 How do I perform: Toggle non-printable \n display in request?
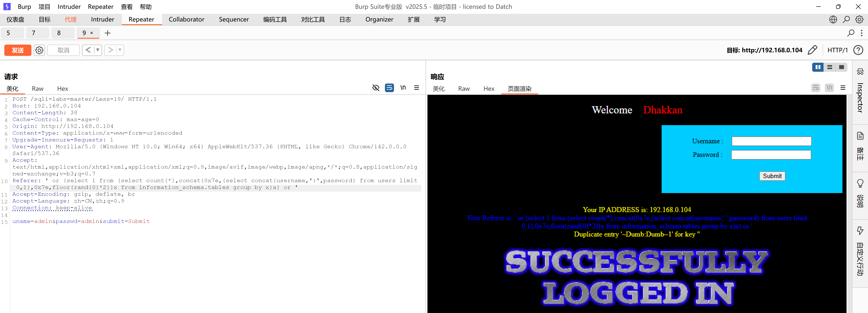[x=403, y=88]
